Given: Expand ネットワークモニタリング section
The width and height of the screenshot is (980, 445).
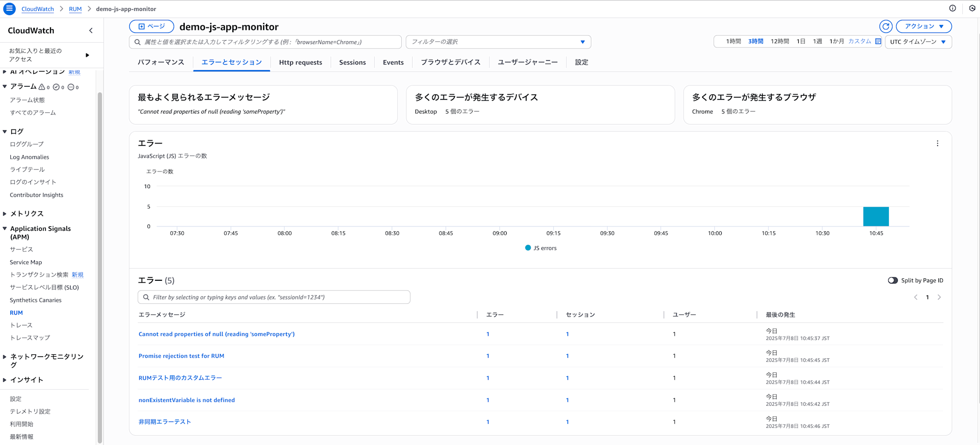Looking at the screenshot, I should coord(5,357).
